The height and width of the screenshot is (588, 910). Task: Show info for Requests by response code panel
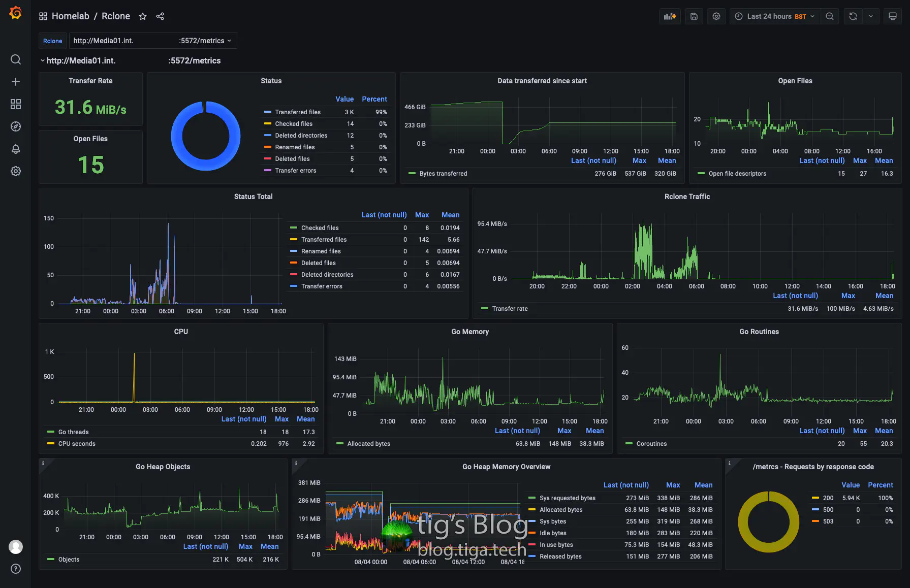(730, 463)
